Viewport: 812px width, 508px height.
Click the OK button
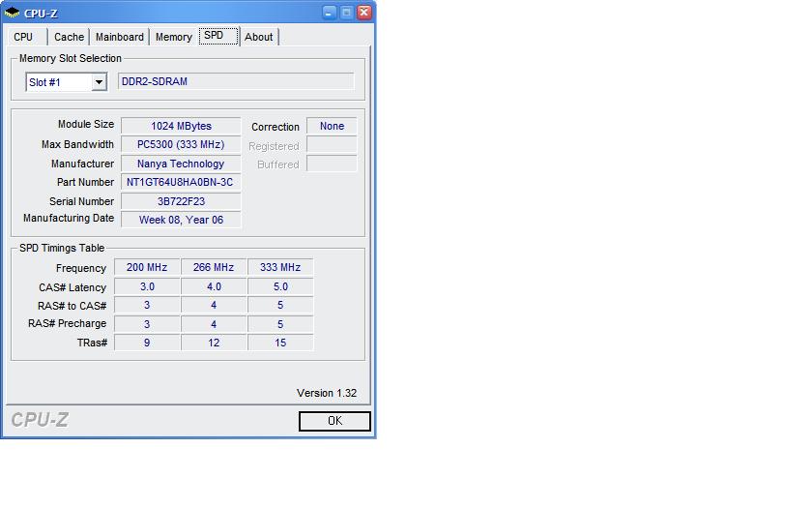click(334, 421)
